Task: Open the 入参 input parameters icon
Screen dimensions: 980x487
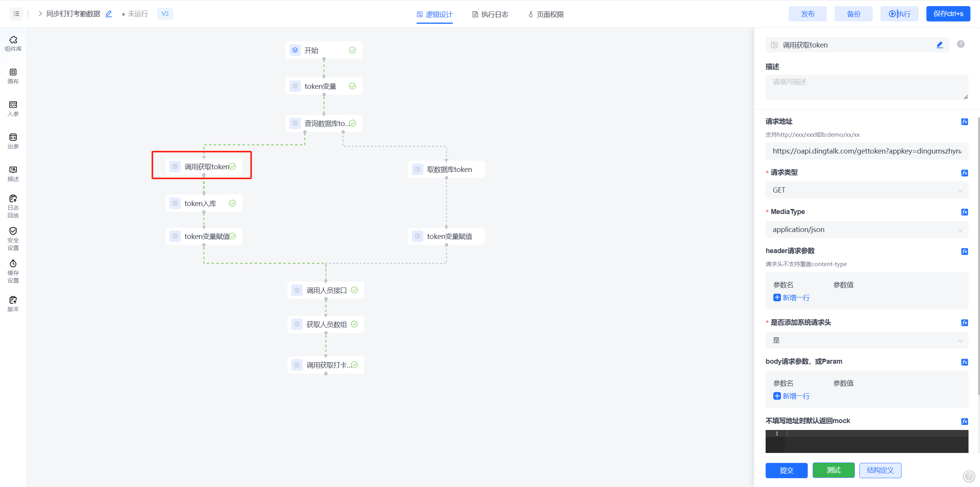Action: click(13, 108)
